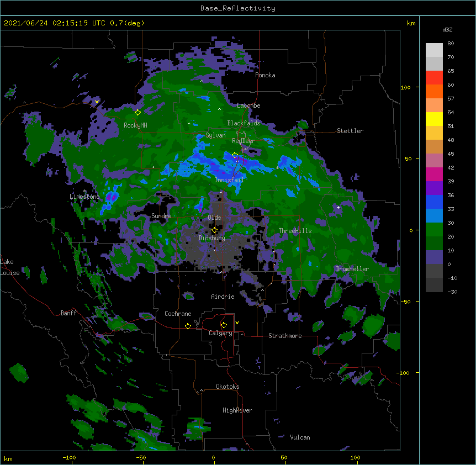Pick the red swatch in the dBZ legend

tap(434, 78)
